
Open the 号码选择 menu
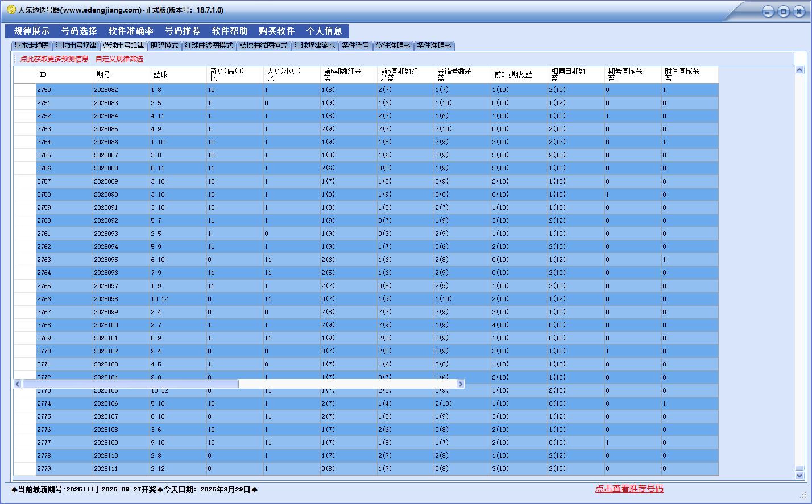(x=79, y=31)
